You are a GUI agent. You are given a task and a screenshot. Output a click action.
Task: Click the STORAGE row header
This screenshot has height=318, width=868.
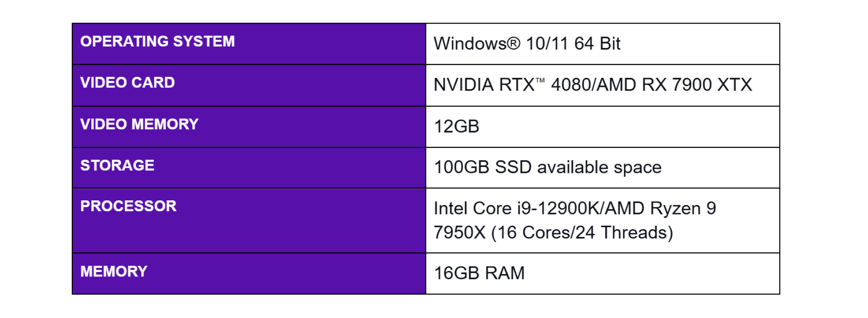[x=249, y=168]
